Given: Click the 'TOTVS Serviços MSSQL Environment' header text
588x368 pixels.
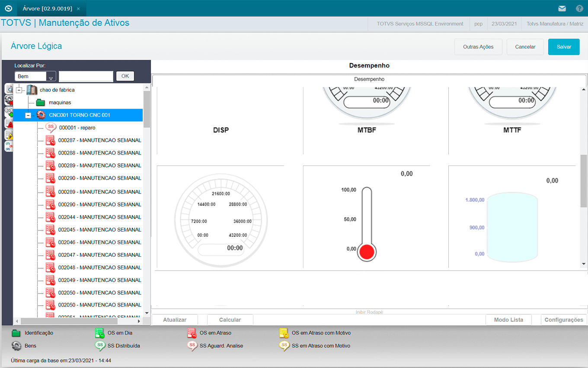Looking at the screenshot, I should coord(420,24).
